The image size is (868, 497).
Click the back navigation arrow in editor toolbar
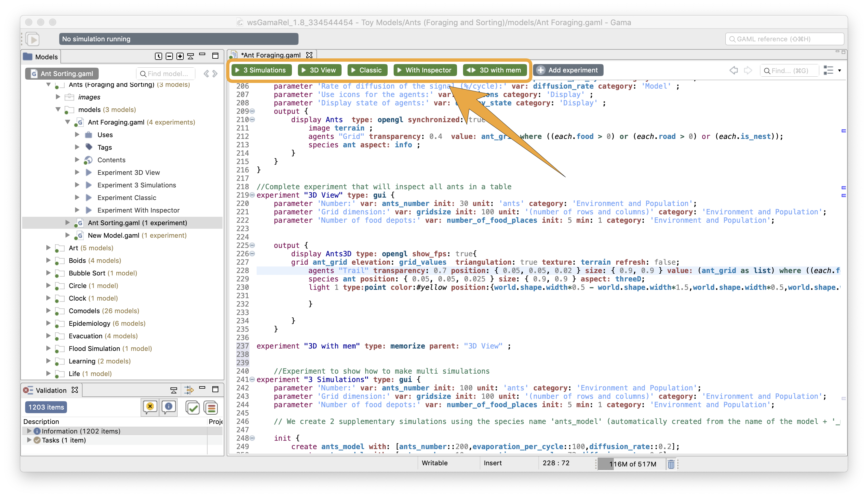733,70
